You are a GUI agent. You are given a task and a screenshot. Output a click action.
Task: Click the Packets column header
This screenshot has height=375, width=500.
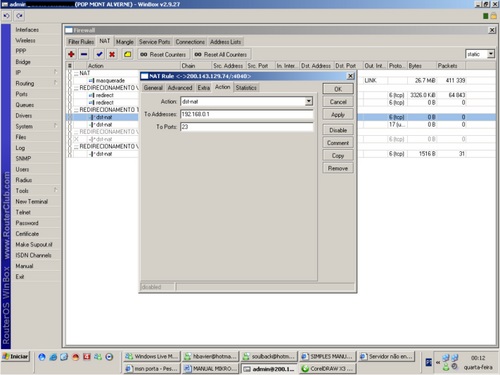coord(451,66)
